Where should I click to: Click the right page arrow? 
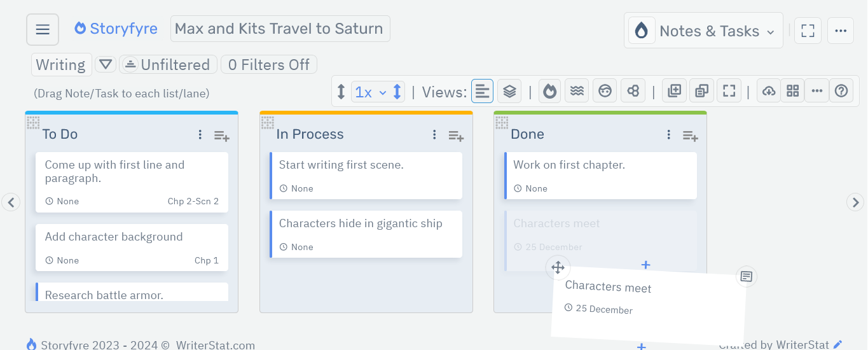pyautogui.click(x=855, y=202)
